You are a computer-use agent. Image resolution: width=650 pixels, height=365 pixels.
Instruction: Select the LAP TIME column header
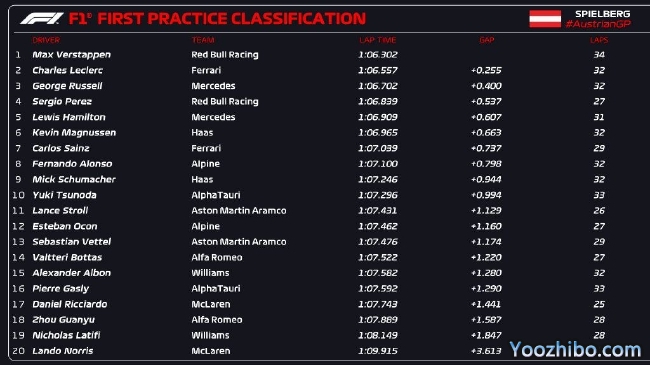coord(378,40)
